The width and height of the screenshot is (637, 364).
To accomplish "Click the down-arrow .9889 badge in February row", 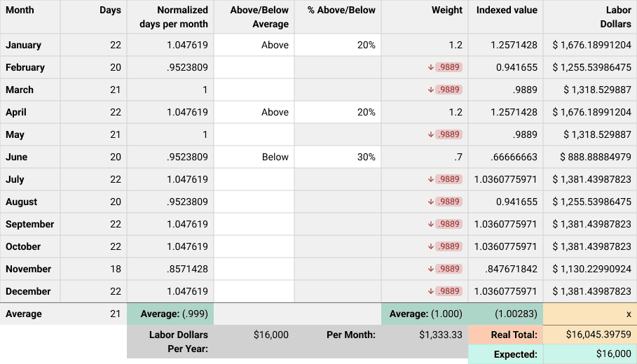I will 445,67.
